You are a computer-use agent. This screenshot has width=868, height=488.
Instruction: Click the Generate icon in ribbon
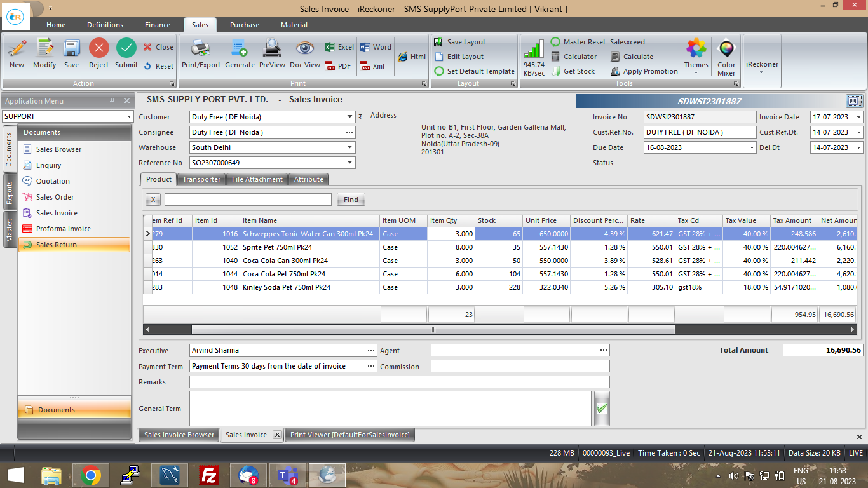pyautogui.click(x=240, y=49)
